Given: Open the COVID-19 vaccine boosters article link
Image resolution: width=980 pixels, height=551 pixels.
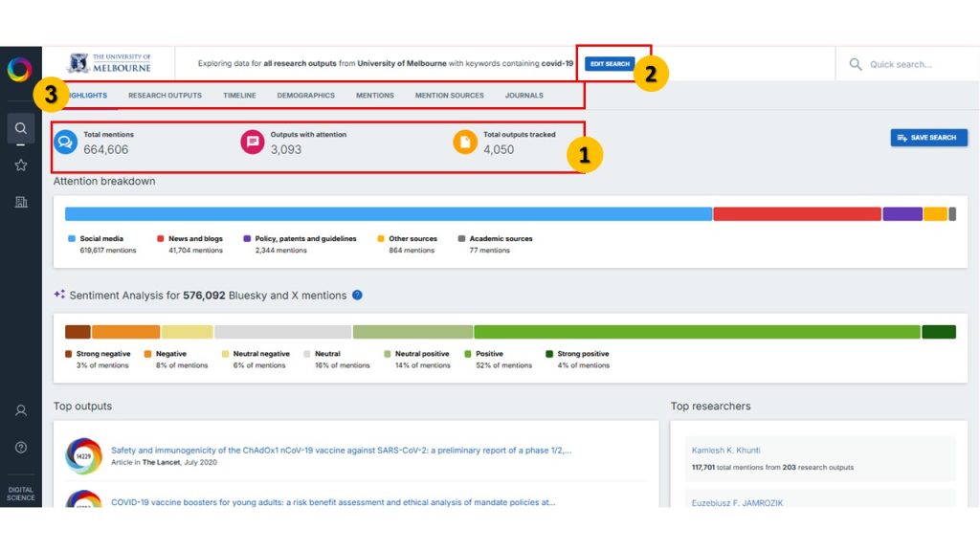Looking at the screenshot, I should (333, 501).
